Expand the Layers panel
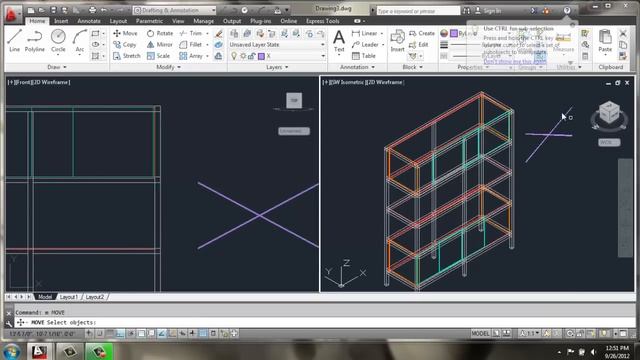 [277, 67]
